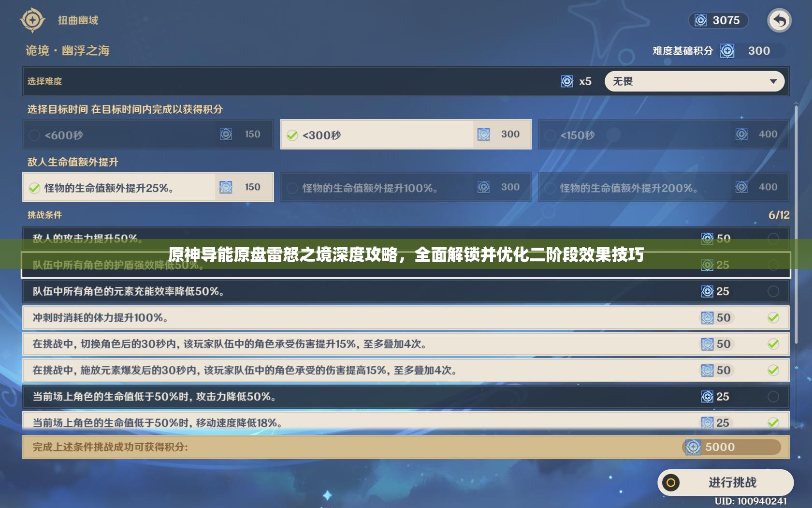Click the 选择难度 label
The image size is (812, 508).
click(44, 81)
